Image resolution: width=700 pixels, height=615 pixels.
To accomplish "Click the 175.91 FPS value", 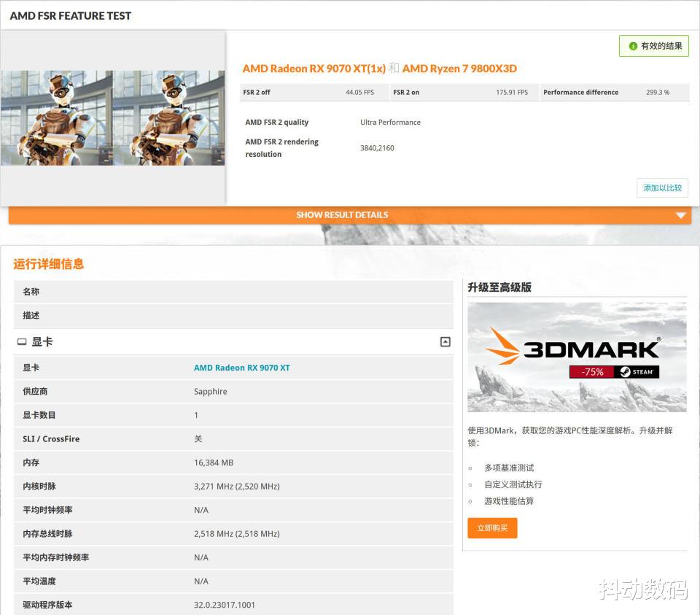I will 512,92.
